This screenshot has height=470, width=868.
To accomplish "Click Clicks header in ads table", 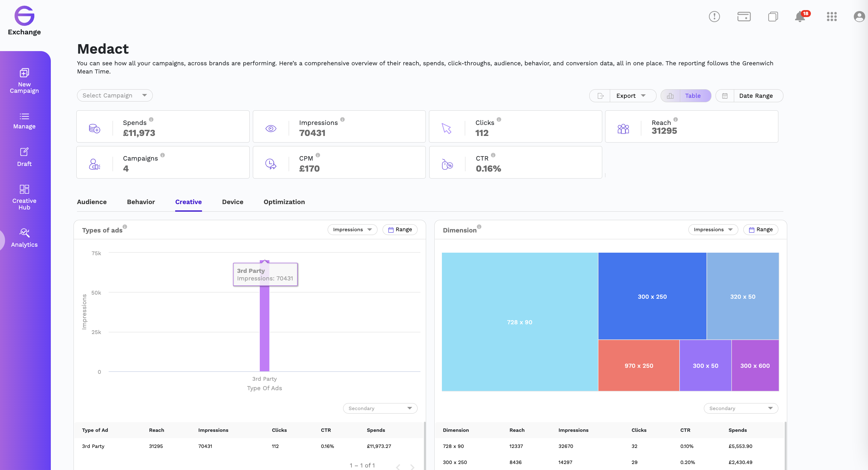I will coord(279,430).
